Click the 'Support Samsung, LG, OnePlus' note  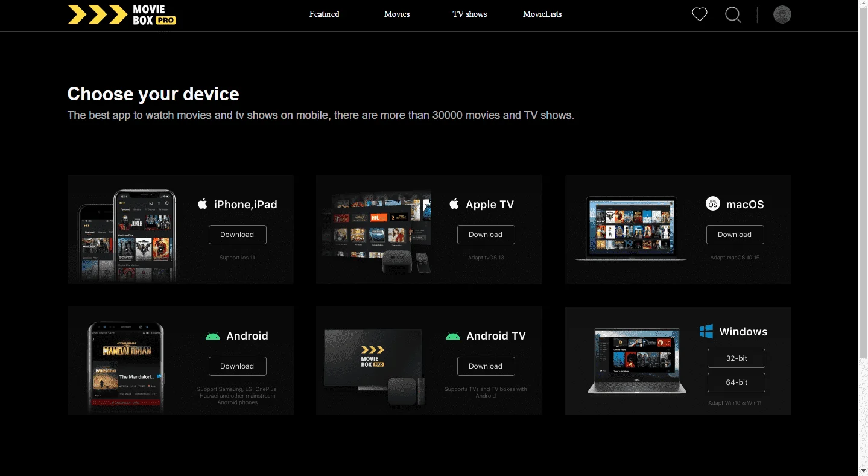(237, 396)
